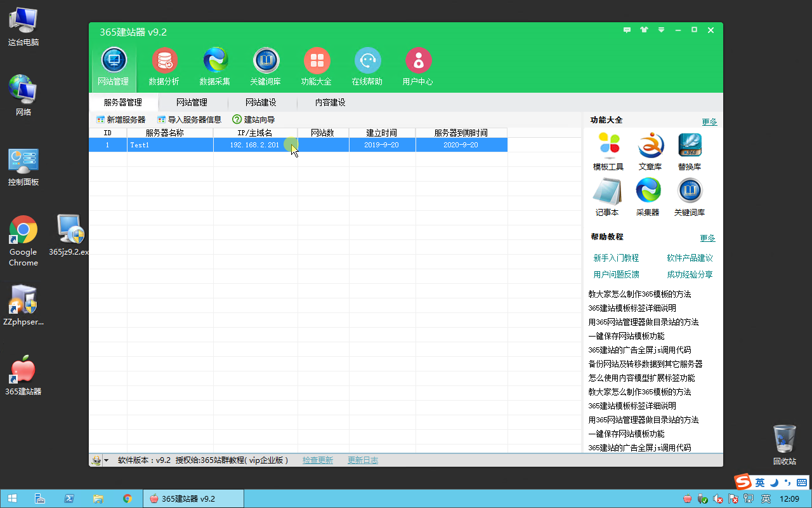
Task: Open article 备份网站及转移数据到其它服务器
Action: (645, 364)
